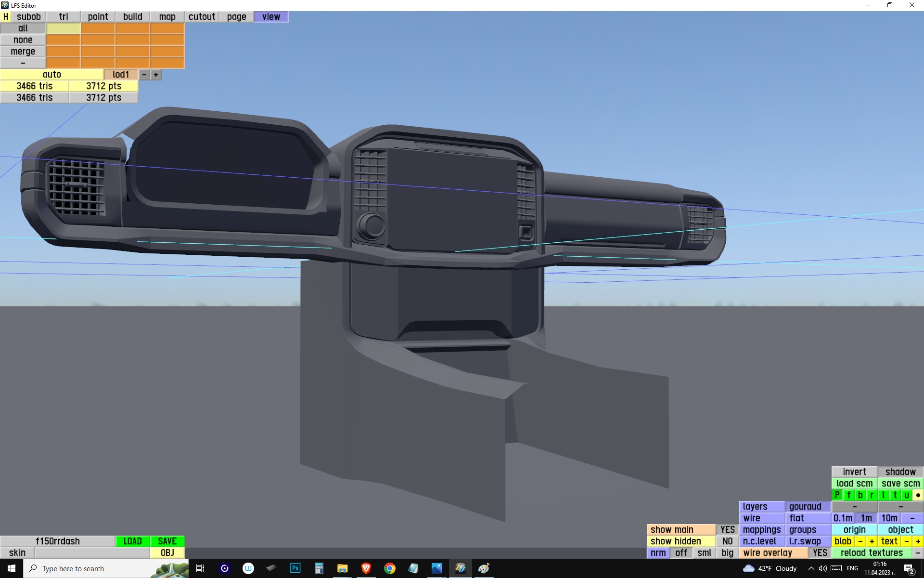Click the green SAVE button
The width and height of the screenshot is (924, 578).
pos(167,541)
